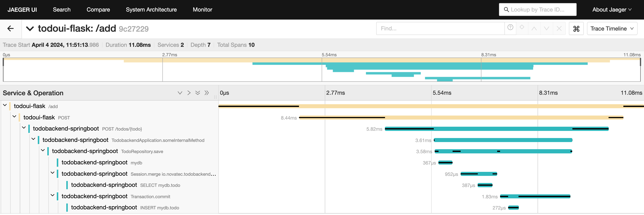Click the column resize divider handle
644x215 pixels.
point(215,97)
